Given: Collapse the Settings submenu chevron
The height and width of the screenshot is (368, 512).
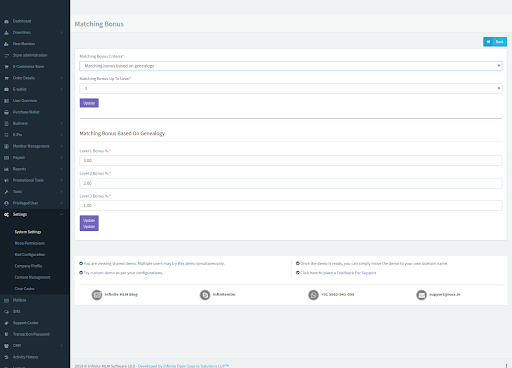Looking at the screenshot, I should [62, 215].
